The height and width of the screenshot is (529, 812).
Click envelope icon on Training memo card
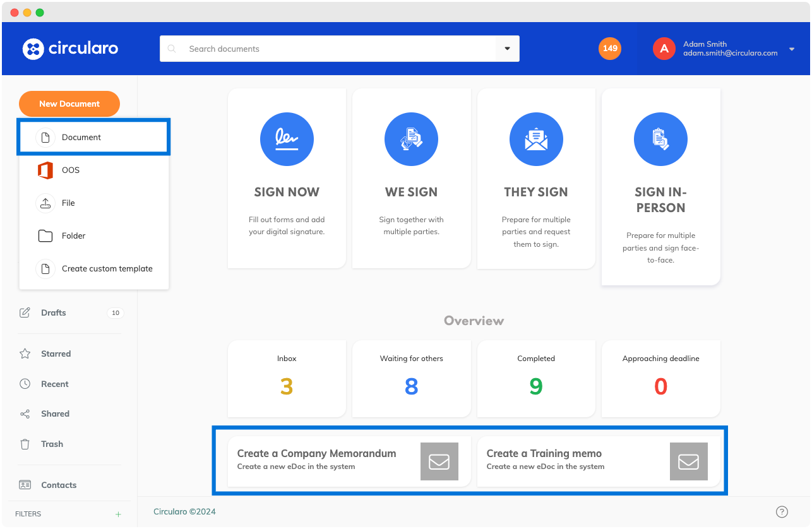688,461
